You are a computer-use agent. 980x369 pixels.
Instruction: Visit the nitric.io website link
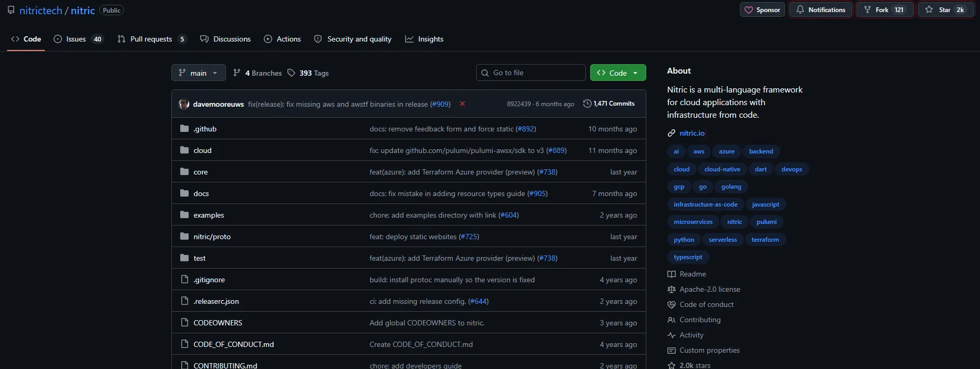[x=692, y=134]
